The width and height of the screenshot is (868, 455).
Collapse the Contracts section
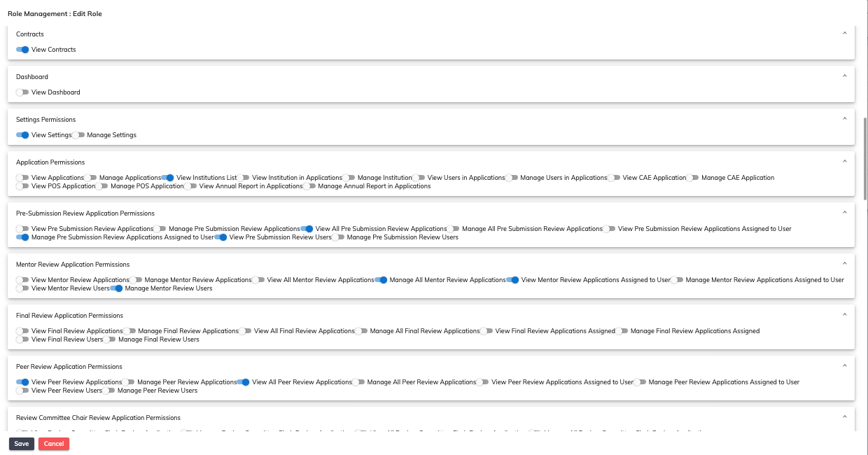pos(844,34)
